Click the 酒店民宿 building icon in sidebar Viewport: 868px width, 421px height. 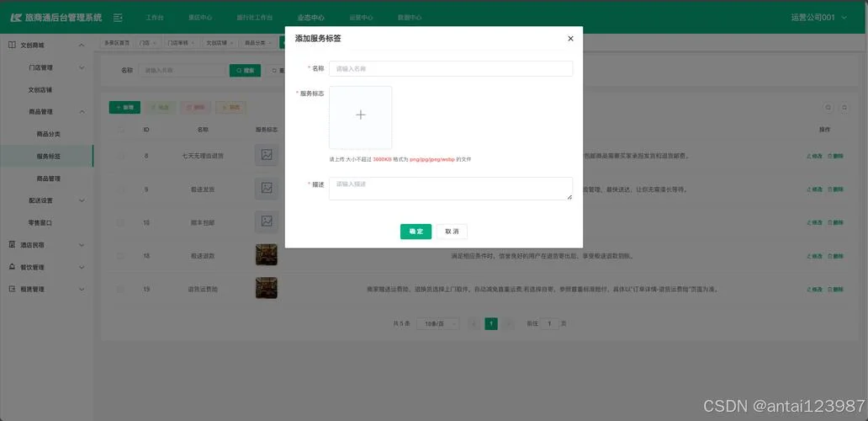pyautogui.click(x=12, y=245)
